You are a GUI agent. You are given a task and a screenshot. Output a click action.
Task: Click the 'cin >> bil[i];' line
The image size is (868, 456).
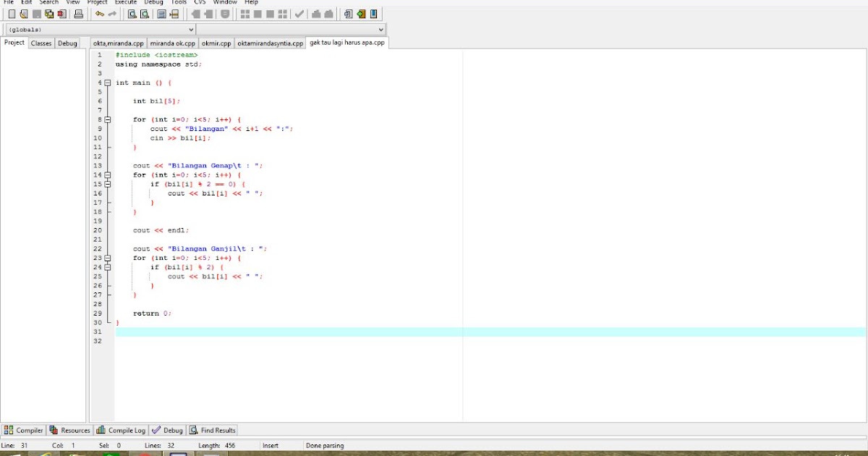[180, 138]
